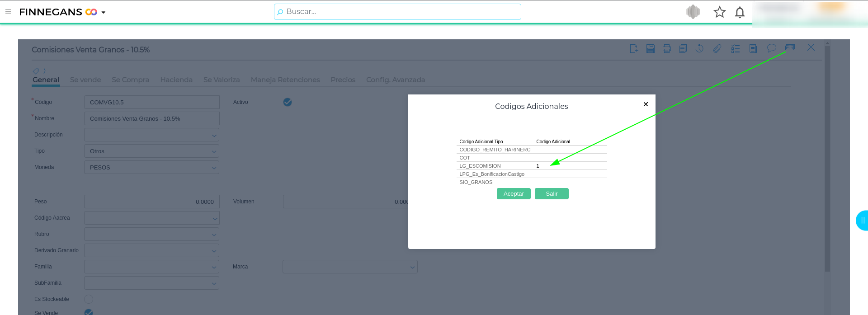This screenshot has width=868, height=315.
Task: Click the new document icon
Action: tap(634, 48)
